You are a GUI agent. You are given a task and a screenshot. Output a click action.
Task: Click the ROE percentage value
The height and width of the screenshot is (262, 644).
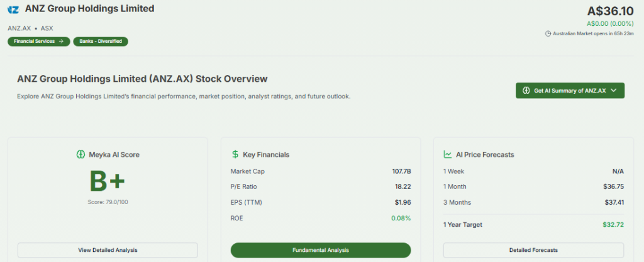[x=400, y=218]
